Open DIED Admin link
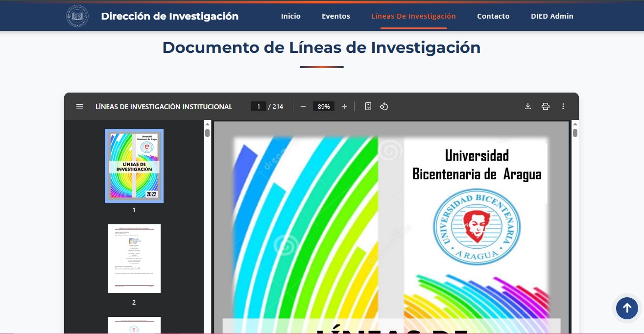644x334 pixels. 552,16
